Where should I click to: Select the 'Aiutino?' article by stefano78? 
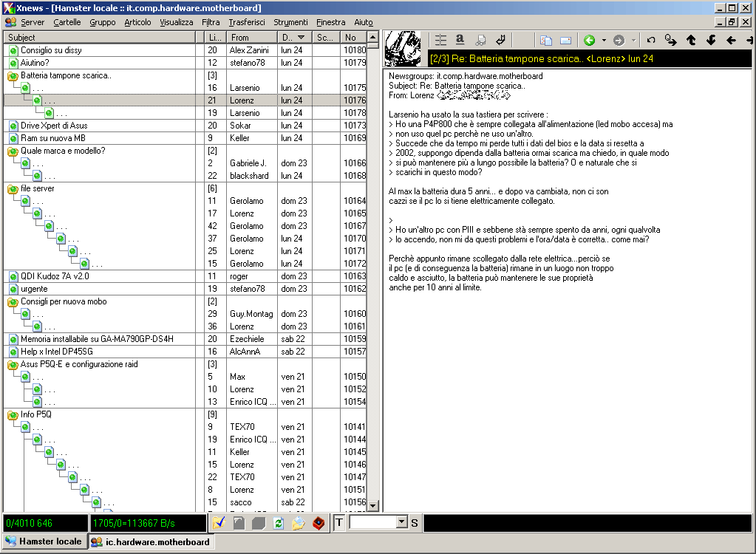(185, 63)
